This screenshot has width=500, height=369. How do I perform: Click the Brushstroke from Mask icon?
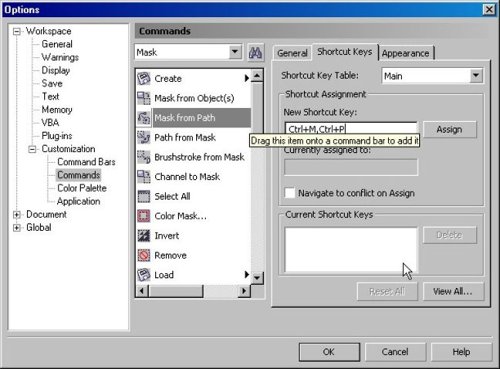[x=144, y=157]
